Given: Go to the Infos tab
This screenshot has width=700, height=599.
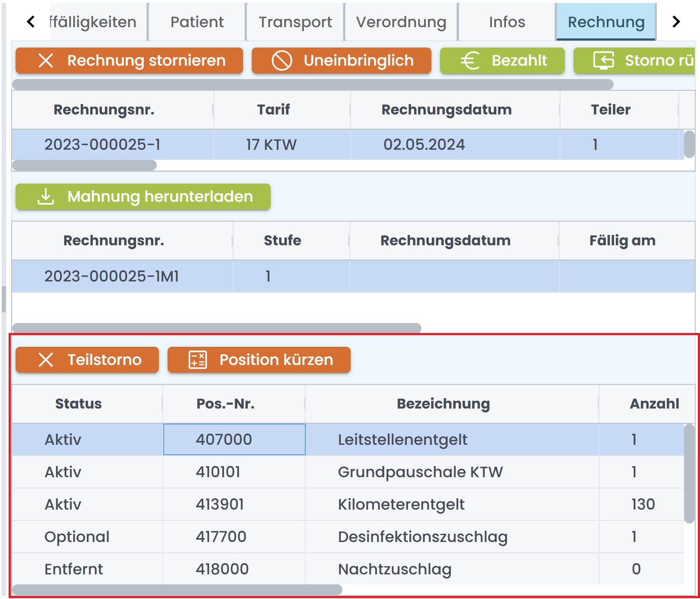Looking at the screenshot, I should (x=507, y=22).
